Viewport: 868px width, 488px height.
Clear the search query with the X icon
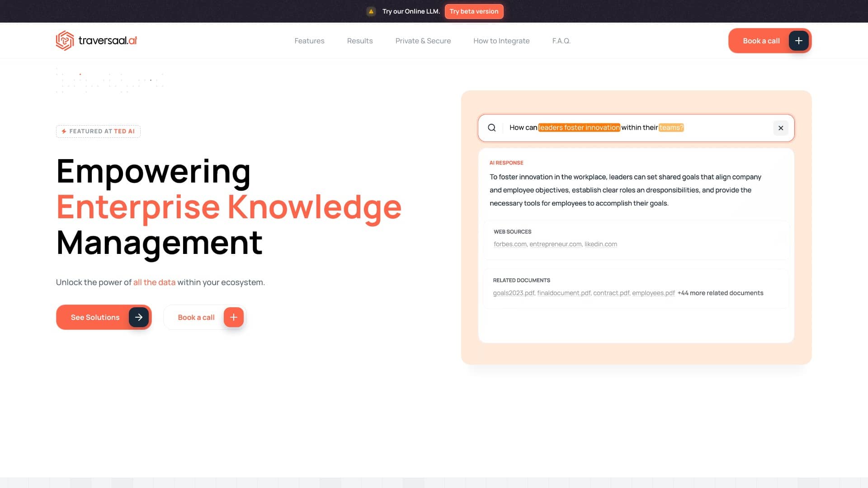[x=780, y=128]
